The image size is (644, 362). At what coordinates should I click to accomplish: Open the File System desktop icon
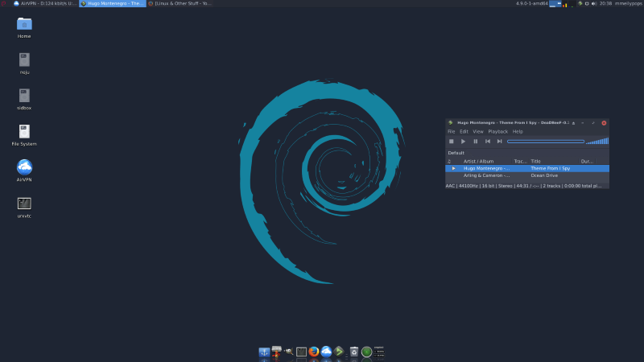24,131
